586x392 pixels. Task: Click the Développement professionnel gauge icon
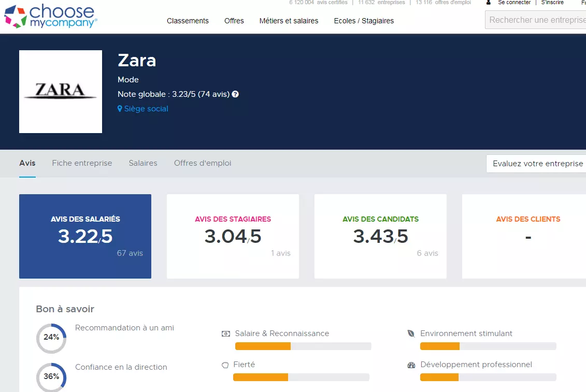411,365
